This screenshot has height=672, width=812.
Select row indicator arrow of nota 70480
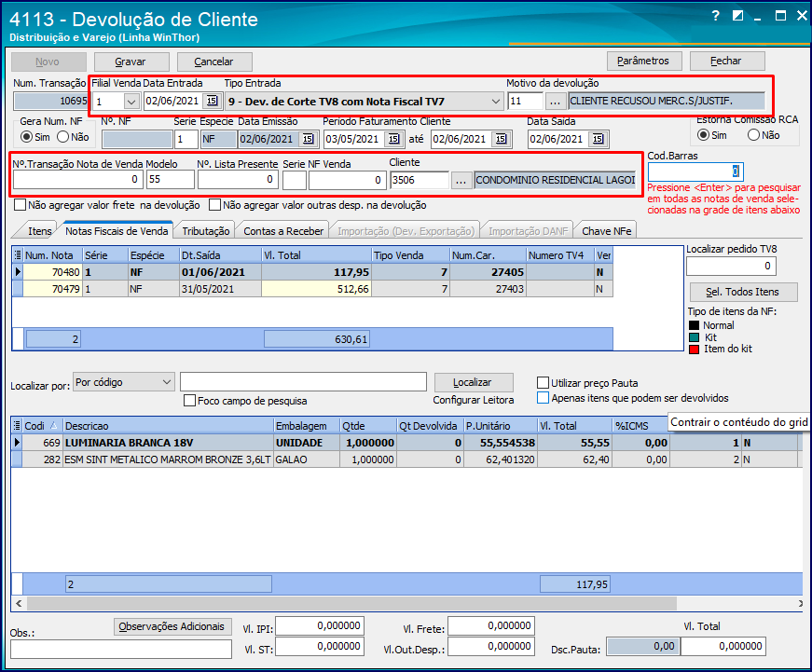[18, 272]
